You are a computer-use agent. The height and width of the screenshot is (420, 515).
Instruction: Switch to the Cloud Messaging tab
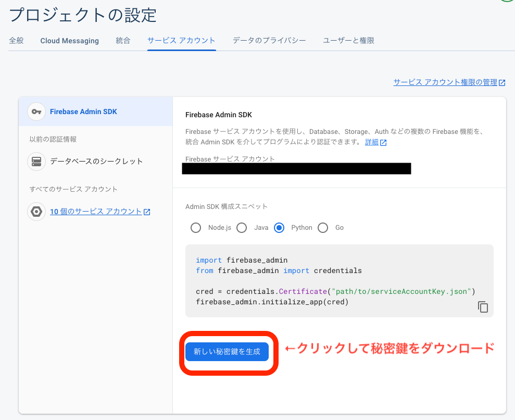click(70, 41)
